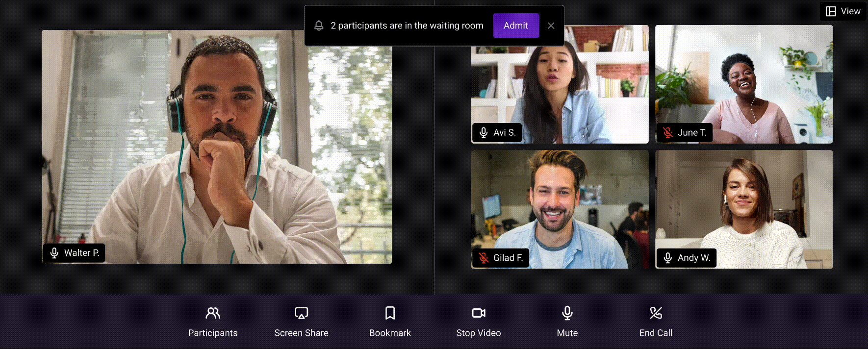The width and height of the screenshot is (868, 349).
Task: Click the "Avi S." name label
Action: point(505,133)
